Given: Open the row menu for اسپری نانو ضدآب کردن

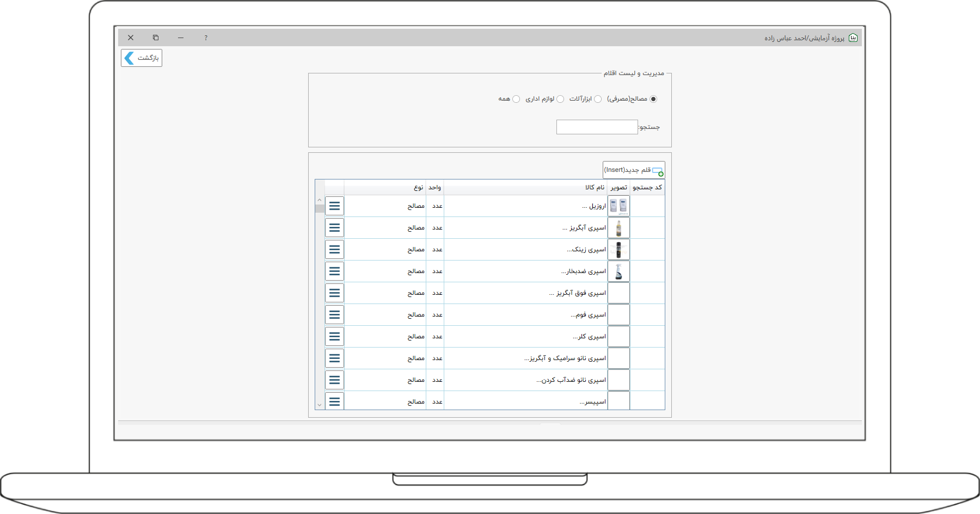Looking at the screenshot, I should click(334, 380).
